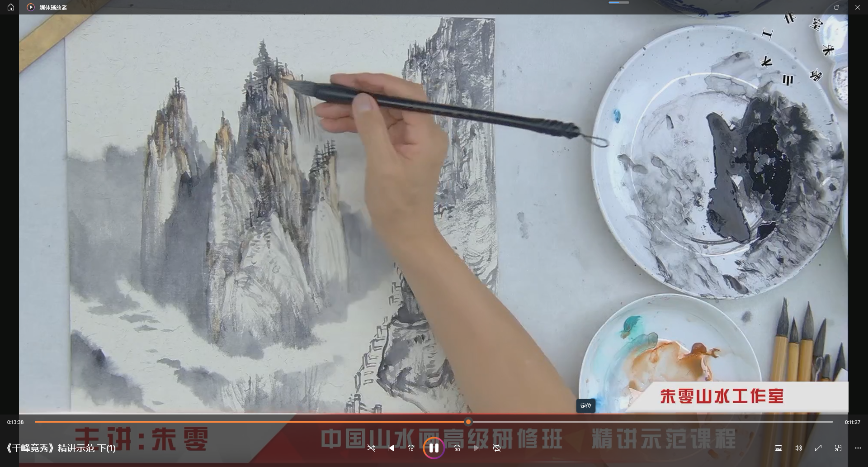Enter full screen mode
Viewport: 868px width, 467px height.
point(818,448)
